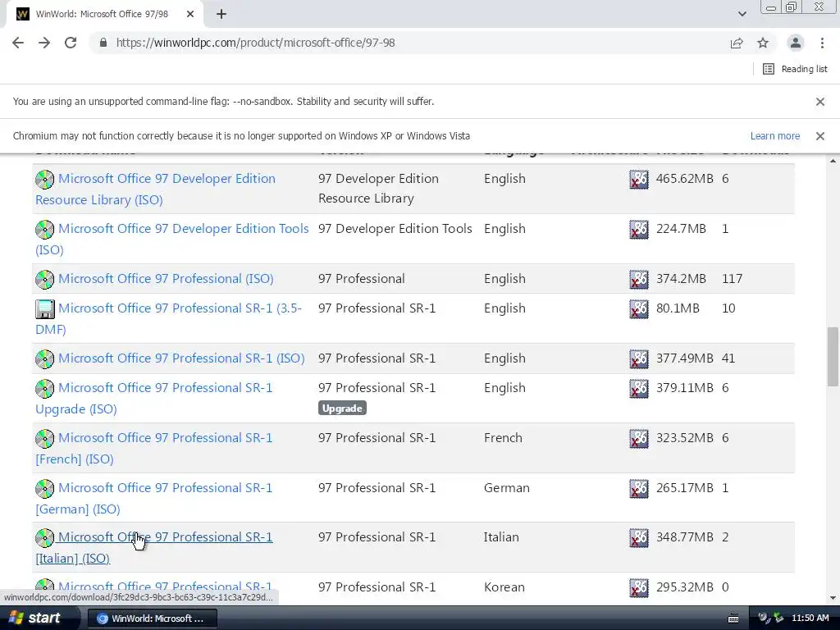Dismiss the Windows XP unsupported notice
Viewport: 840px width, 630px height.
click(x=819, y=136)
